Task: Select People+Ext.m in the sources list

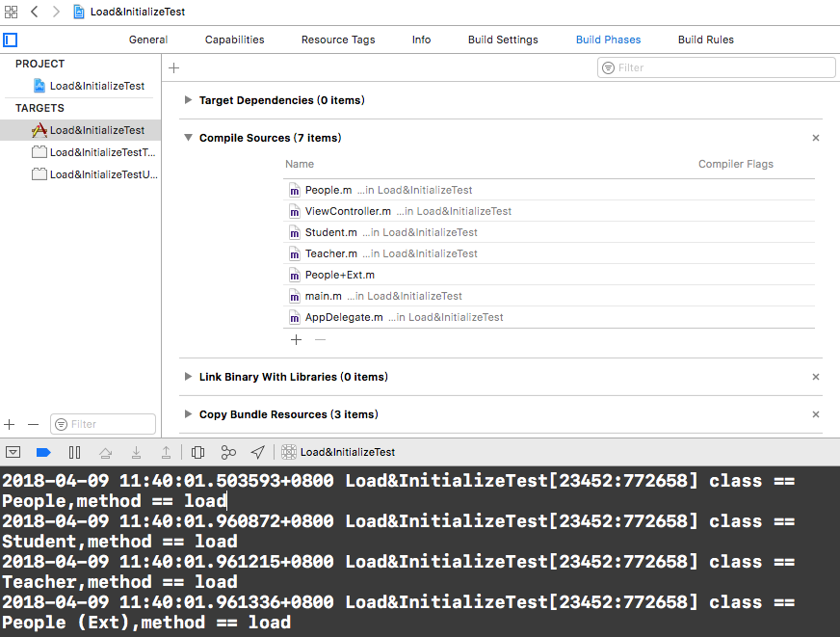Action: [x=339, y=275]
